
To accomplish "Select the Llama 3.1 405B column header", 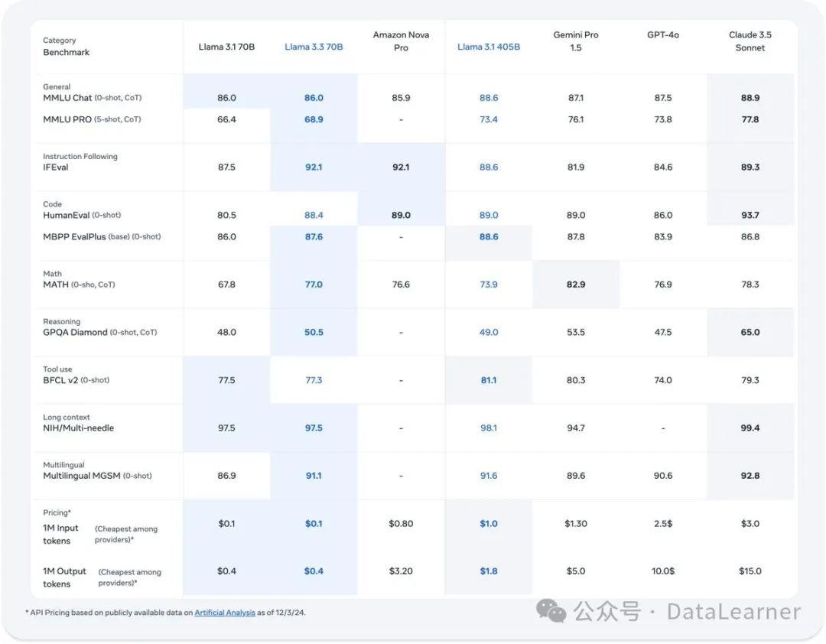I will 488,47.
